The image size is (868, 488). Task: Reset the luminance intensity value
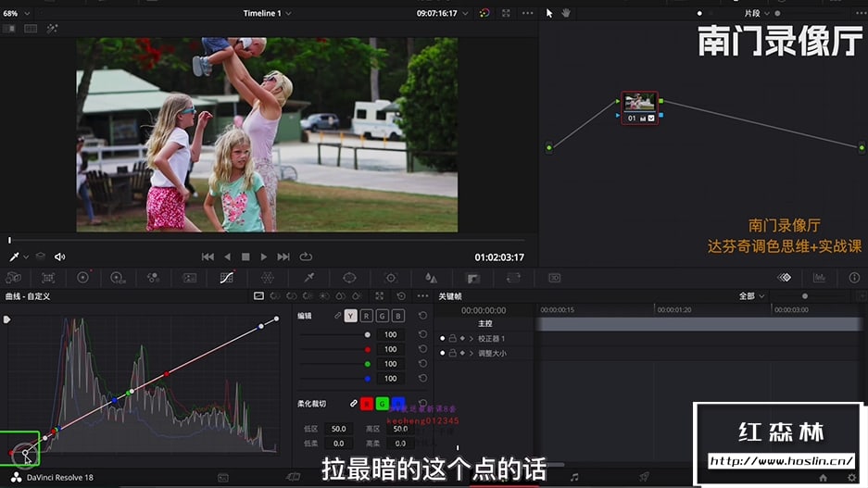tap(422, 334)
